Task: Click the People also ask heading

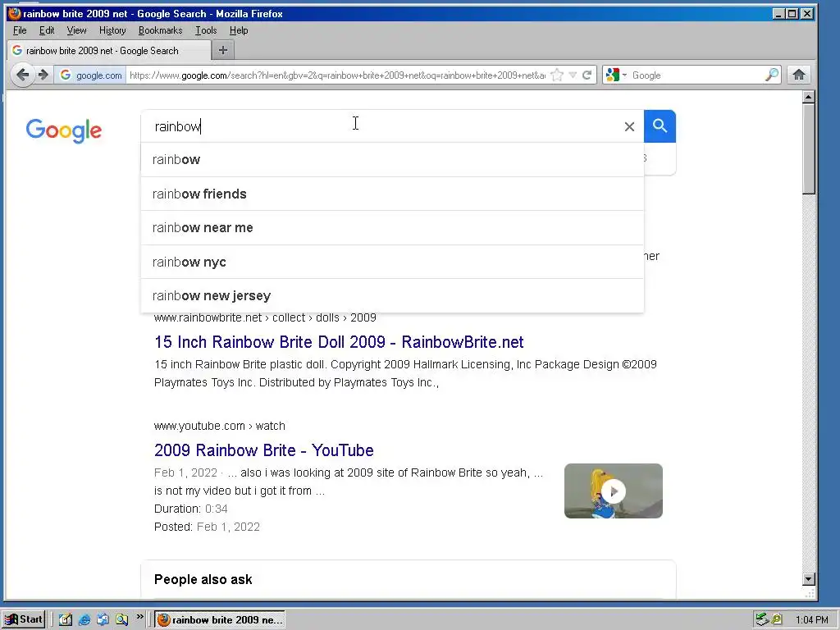Action: [x=203, y=579]
